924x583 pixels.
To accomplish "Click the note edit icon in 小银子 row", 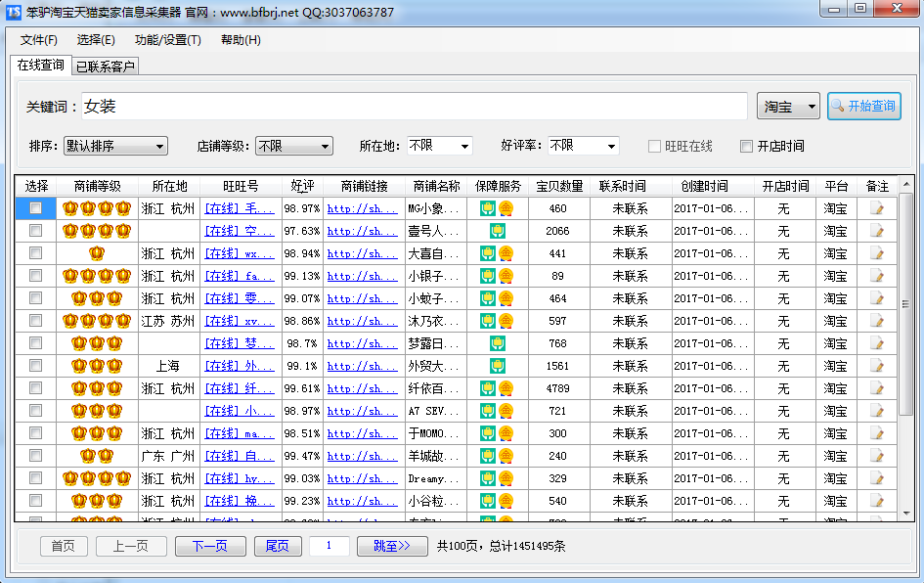I will tap(877, 276).
